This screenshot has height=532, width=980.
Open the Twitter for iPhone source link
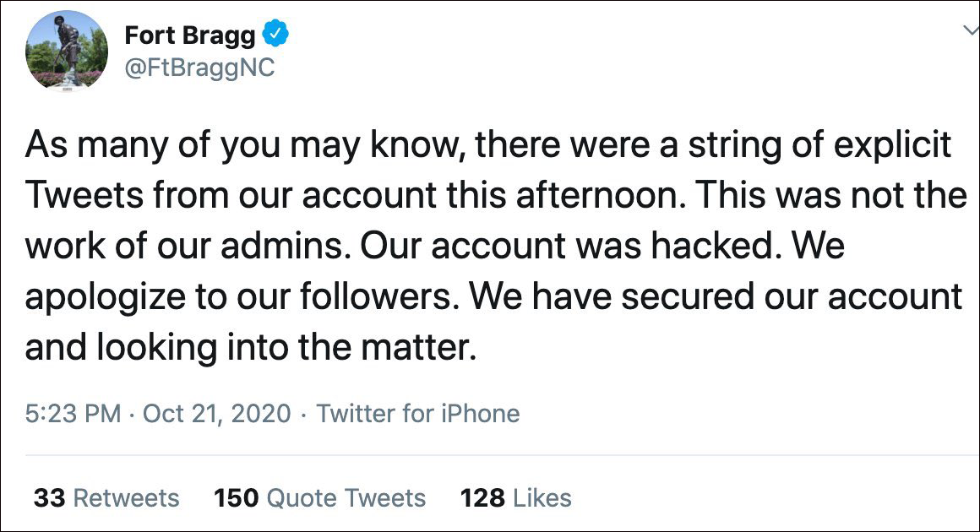point(418,414)
